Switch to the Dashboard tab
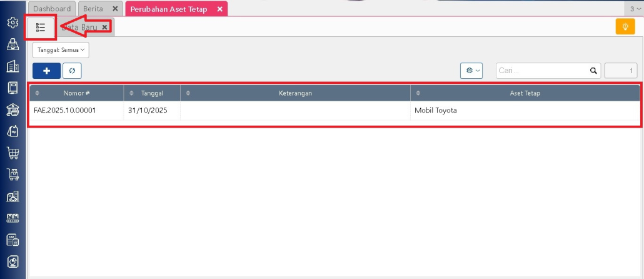This screenshot has height=279, width=644. (52, 9)
